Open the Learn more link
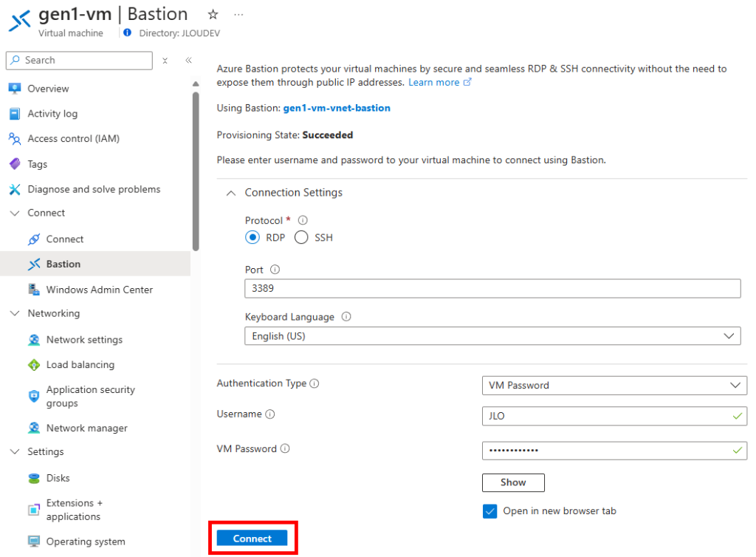 pos(440,83)
